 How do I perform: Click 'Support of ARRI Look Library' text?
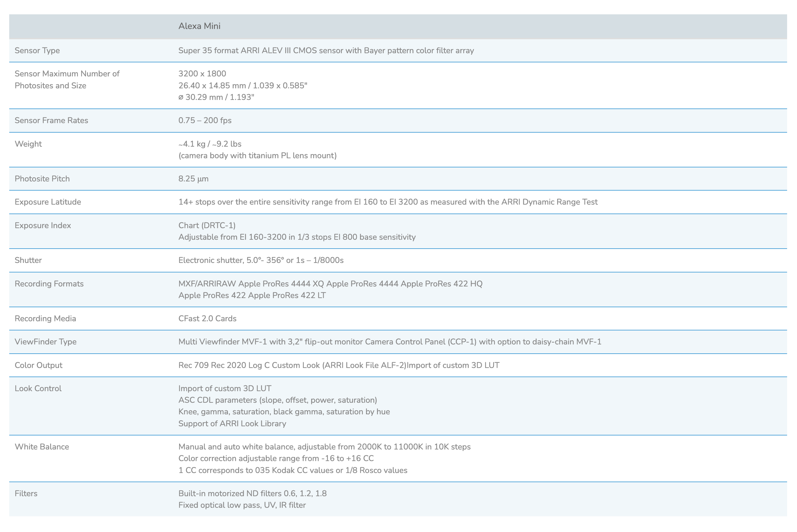click(x=232, y=424)
